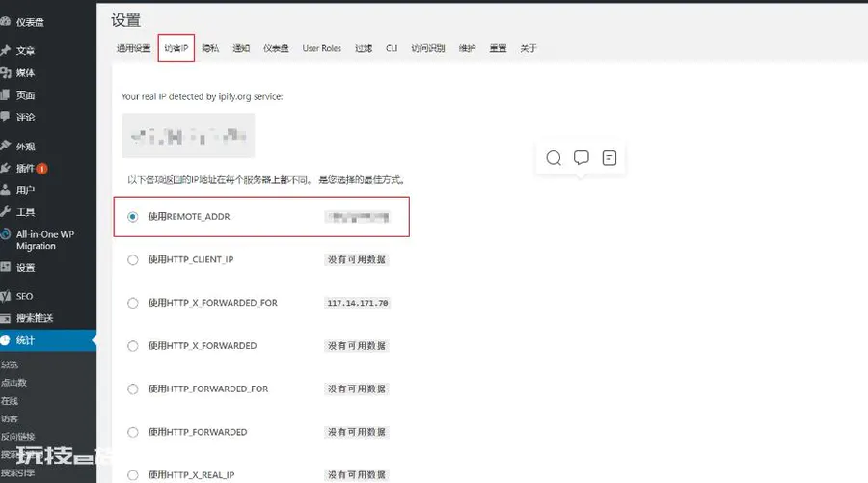Click the comment bubble icon in floating toolbar
Screen dimensions: 868x483
click(x=582, y=158)
